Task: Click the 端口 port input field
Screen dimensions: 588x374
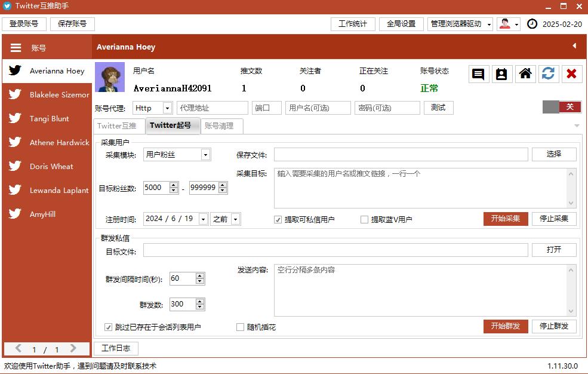Action: tap(267, 108)
